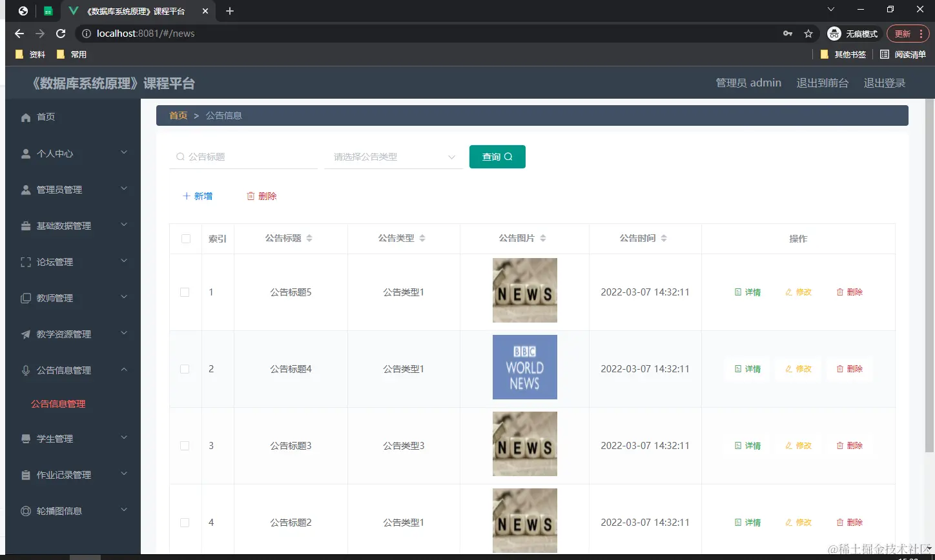Check the checkbox for row 公告标题4
Viewport: 935px width, 560px height.
click(185, 369)
